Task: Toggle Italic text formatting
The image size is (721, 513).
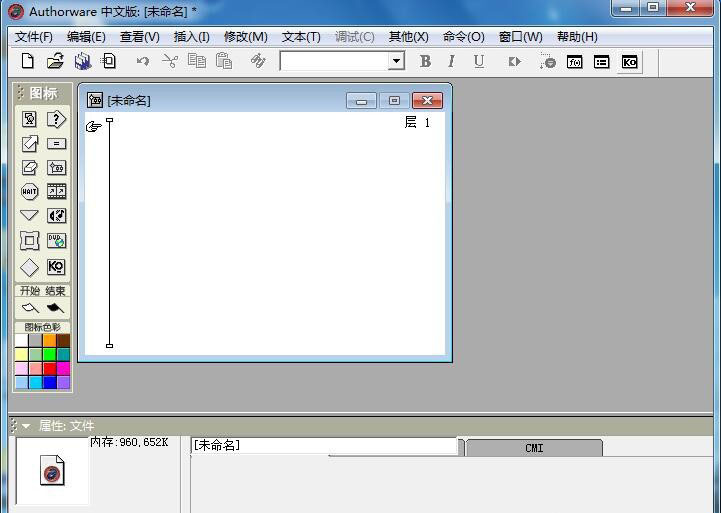Action: (x=452, y=61)
